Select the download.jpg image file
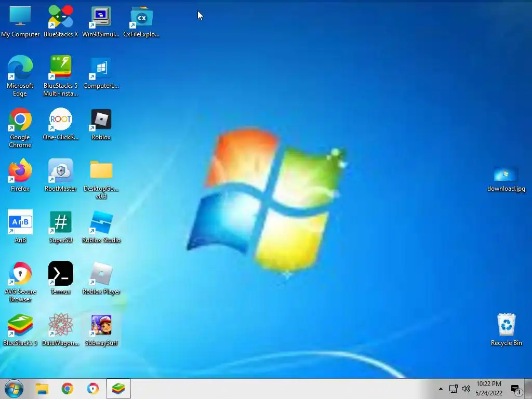The image size is (532, 399). 506,179
